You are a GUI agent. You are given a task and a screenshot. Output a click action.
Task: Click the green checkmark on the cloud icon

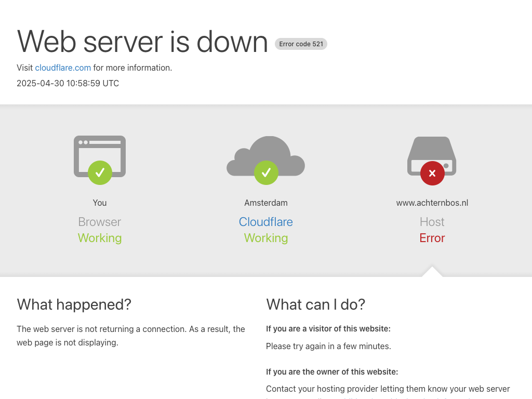pyautogui.click(x=266, y=172)
